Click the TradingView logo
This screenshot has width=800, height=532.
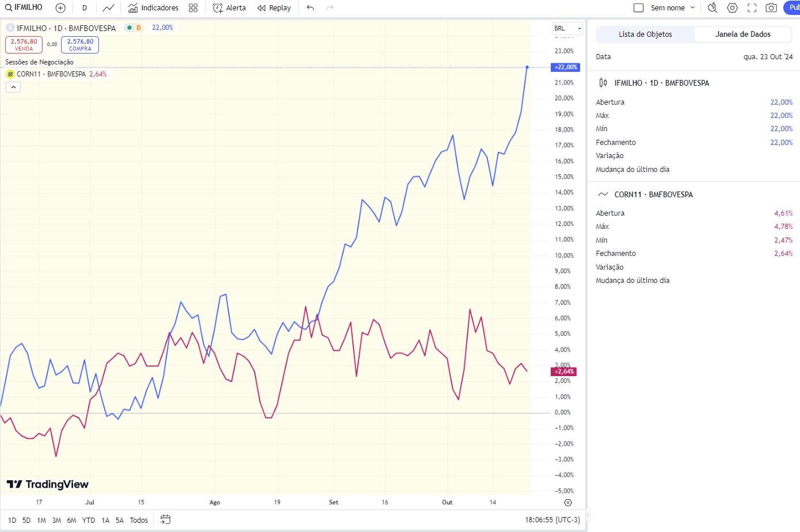click(48, 484)
